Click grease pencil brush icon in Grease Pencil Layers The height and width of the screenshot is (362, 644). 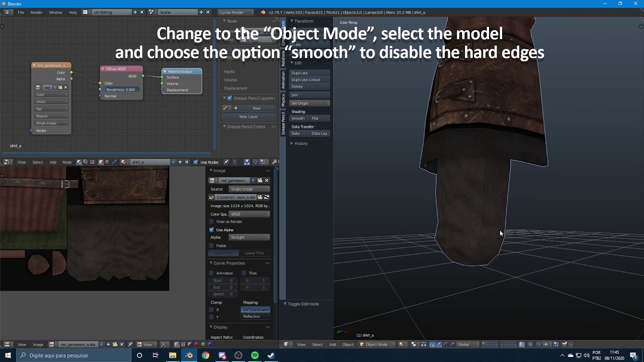pyautogui.click(x=226, y=108)
